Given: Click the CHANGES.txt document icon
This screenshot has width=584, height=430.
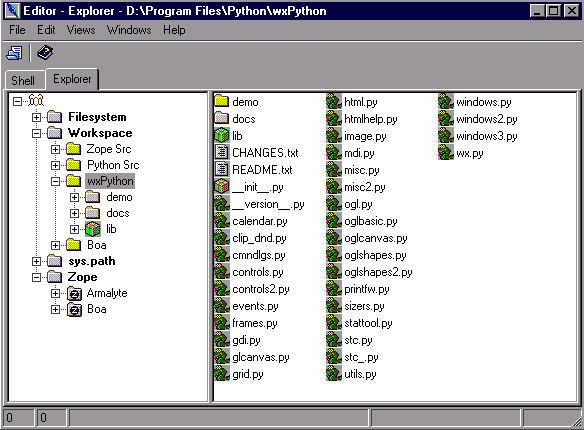Looking at the screenshot, I should (222, 152).
